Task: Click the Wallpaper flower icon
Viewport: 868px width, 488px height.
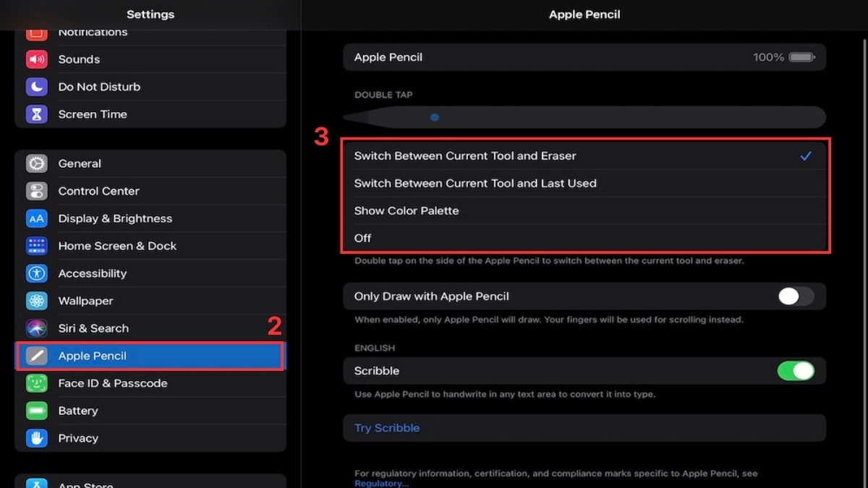Action: pos(37,301)
